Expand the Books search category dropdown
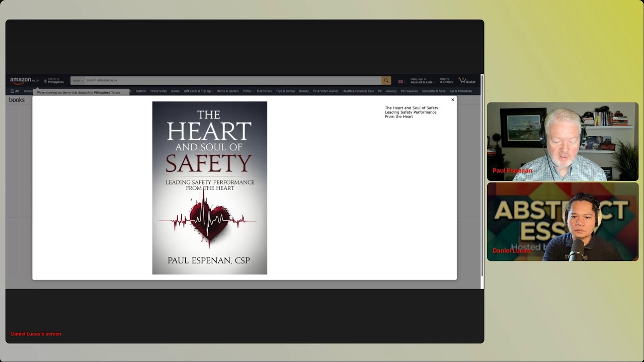This screenshot has width=644, height=362. [x=77, y=80]
